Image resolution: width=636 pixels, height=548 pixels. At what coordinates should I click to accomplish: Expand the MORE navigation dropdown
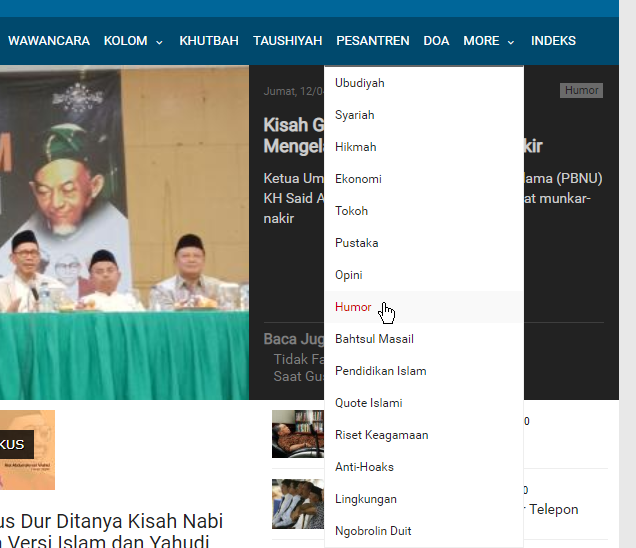click(x=488, y=41)
